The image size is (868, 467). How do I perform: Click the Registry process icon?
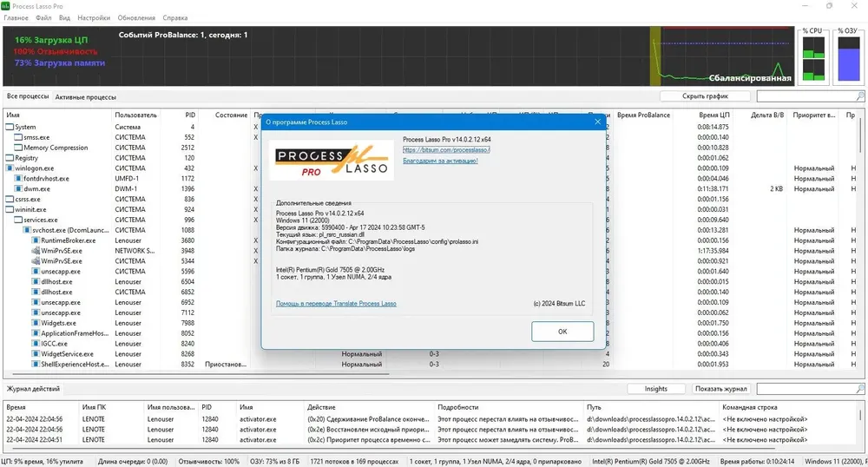coord(10,158)
